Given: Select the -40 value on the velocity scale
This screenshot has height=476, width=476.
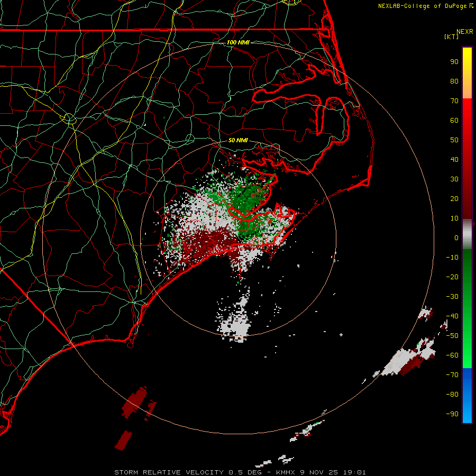Looking at the screenshot, I should pos(452,316).
